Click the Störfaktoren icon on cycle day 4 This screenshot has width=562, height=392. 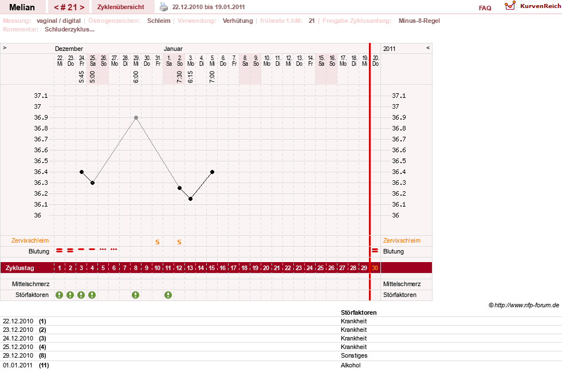point(92,295)
